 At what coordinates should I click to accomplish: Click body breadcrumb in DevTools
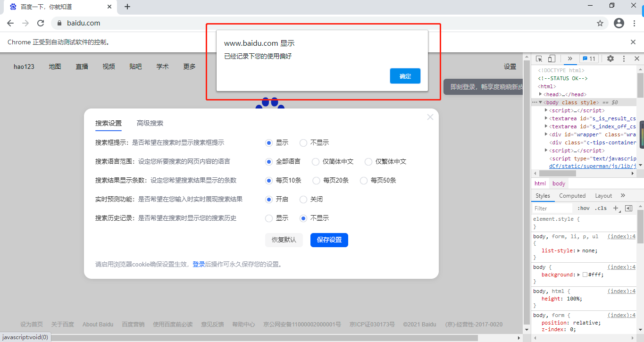559,184
